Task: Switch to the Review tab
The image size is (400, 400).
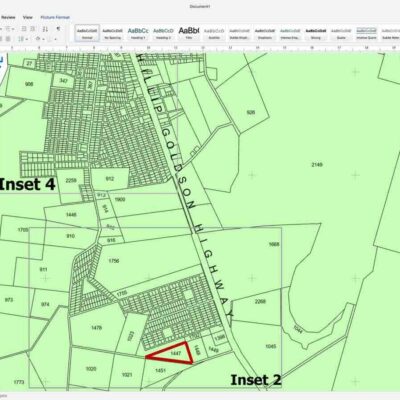Action: tap(7, 17)
